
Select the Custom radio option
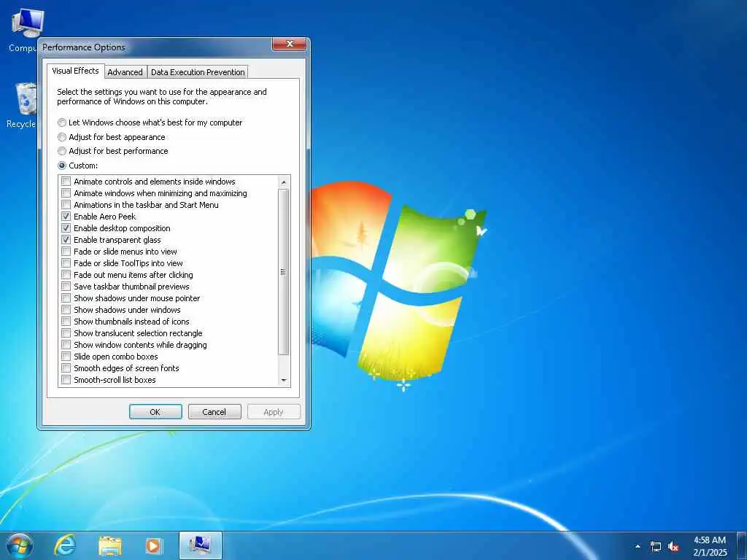[x=77, y=166]
